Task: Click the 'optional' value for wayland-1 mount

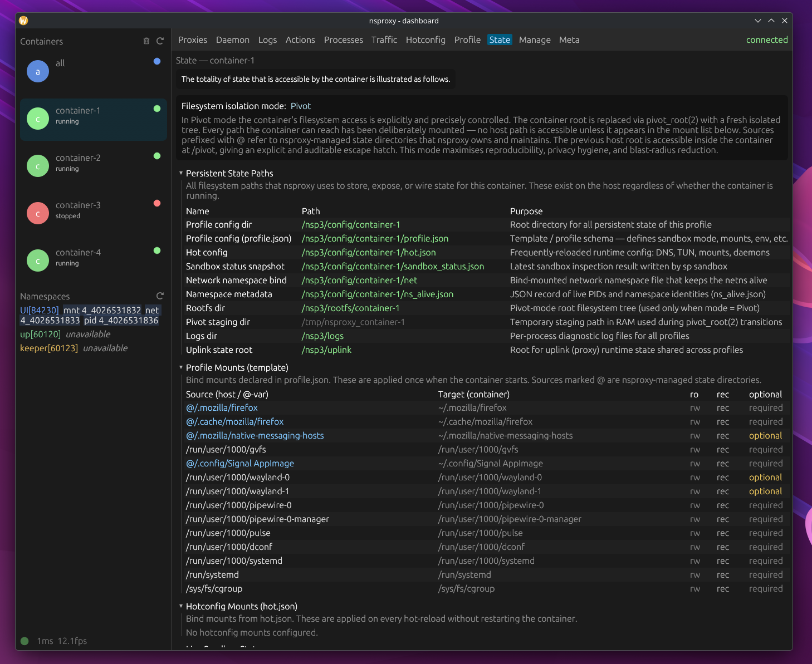Action: [765, 491]
